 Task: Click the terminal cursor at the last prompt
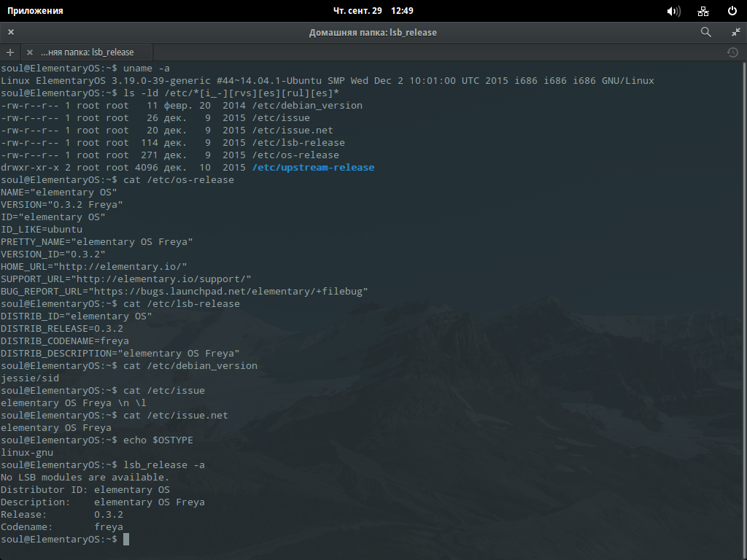pyautogui.click(x=126, y=539)
